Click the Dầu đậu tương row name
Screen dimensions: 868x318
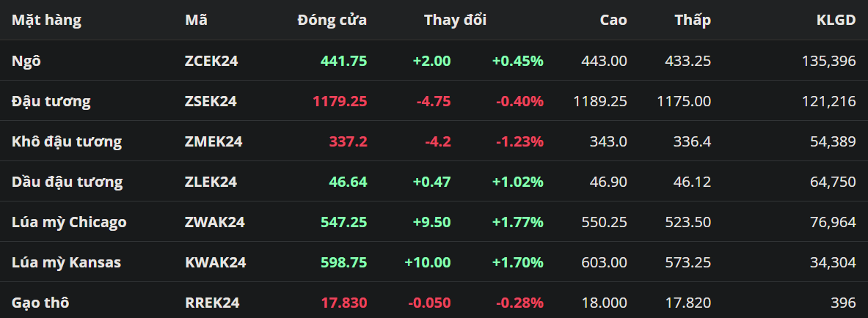(x=67, y=182)
